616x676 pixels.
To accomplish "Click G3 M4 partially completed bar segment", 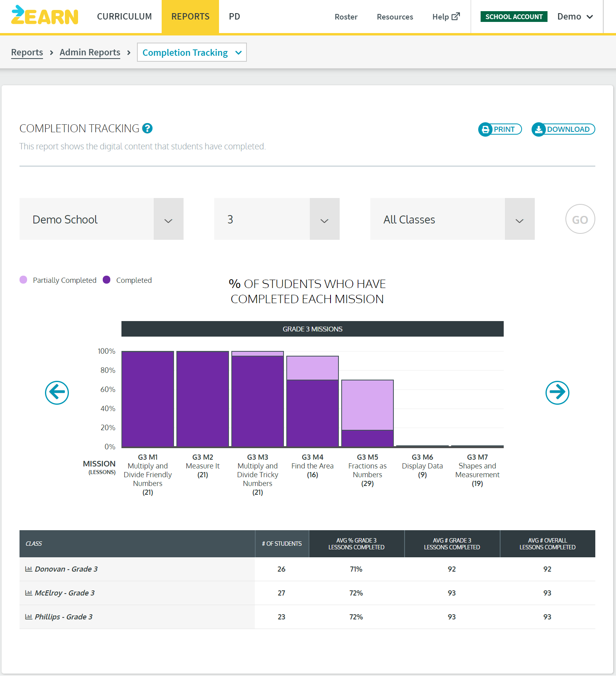I will pyautogui.click(x=313, y=368).
